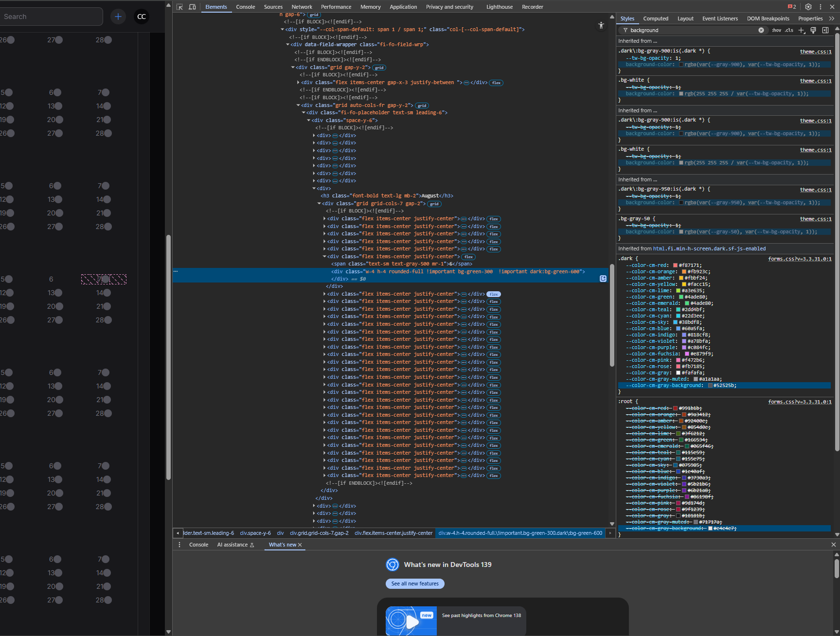The width and height of the screenshot is (840, 636).
Task: Toggle the .cls element classes panel
Action: (x=789, y=30)
